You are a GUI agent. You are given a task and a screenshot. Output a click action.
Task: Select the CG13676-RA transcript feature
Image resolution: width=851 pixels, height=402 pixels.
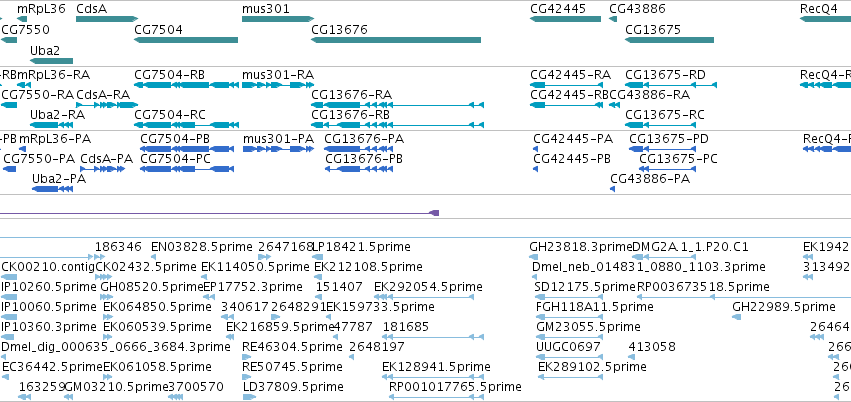pyautogui.click(x=397, y=105)
